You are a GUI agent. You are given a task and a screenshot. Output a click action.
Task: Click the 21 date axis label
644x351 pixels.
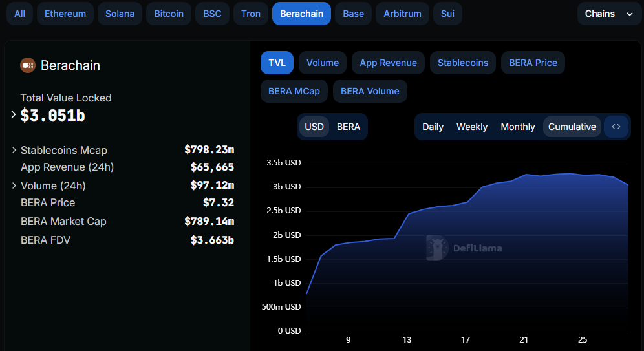[x=524, y=339]
